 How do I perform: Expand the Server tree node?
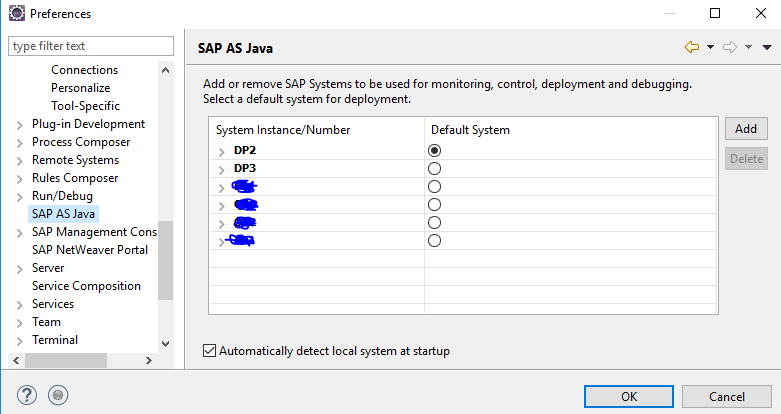19,269
